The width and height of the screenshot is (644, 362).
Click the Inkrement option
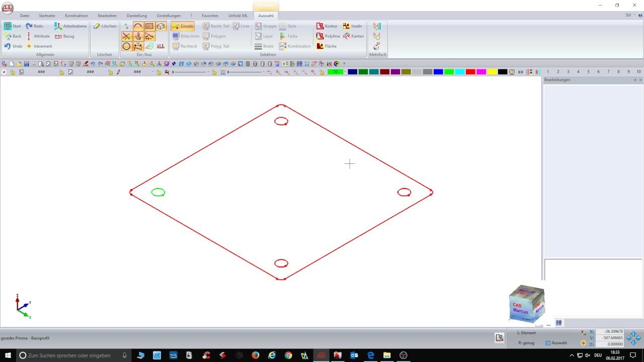click(39, 46)
